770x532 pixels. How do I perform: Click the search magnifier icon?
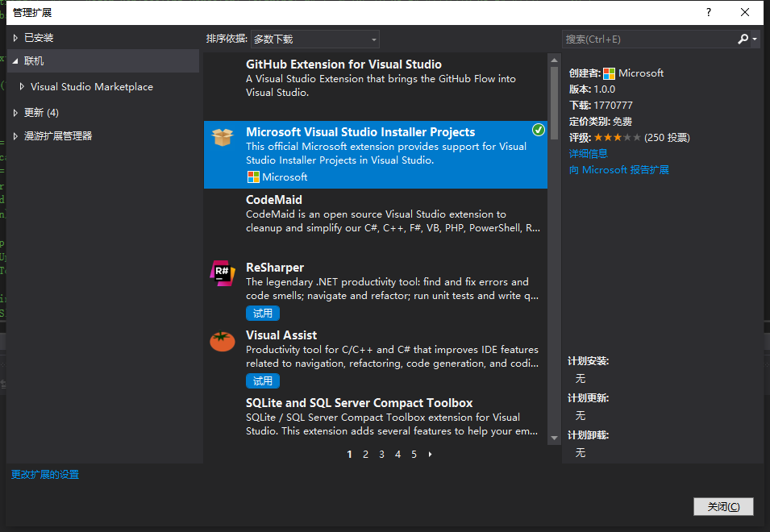pos(743,39)
